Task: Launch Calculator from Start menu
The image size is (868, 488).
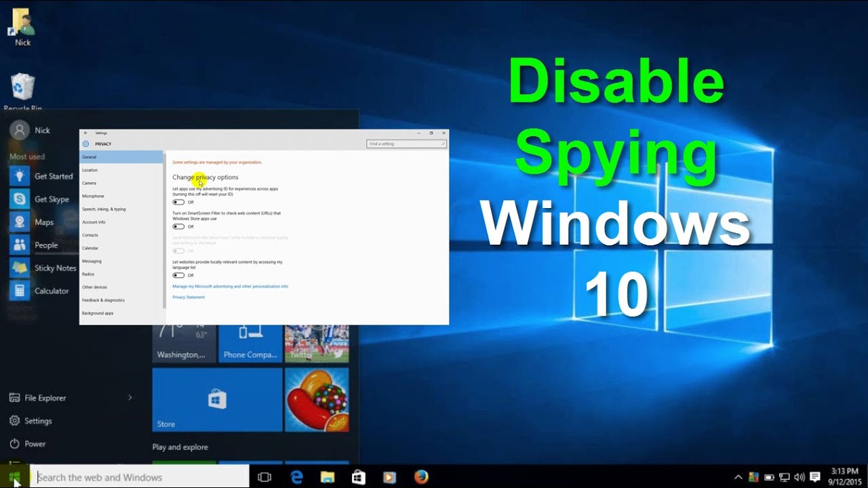Action: tap(41, 291)
